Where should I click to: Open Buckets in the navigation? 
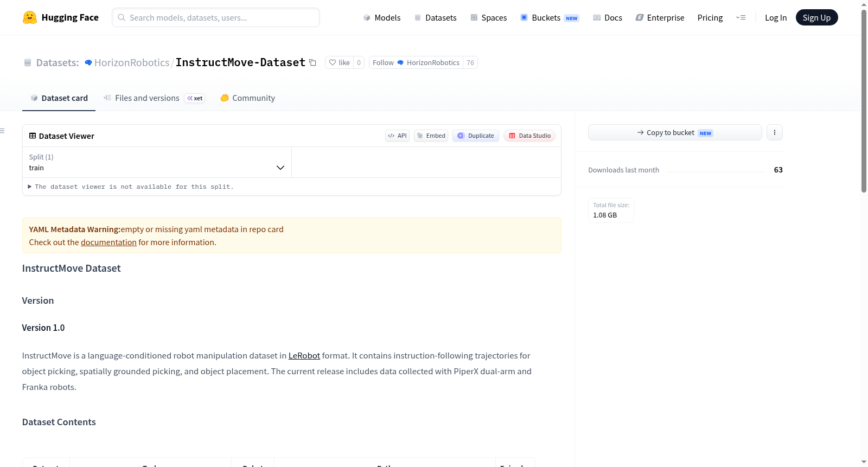550,17
